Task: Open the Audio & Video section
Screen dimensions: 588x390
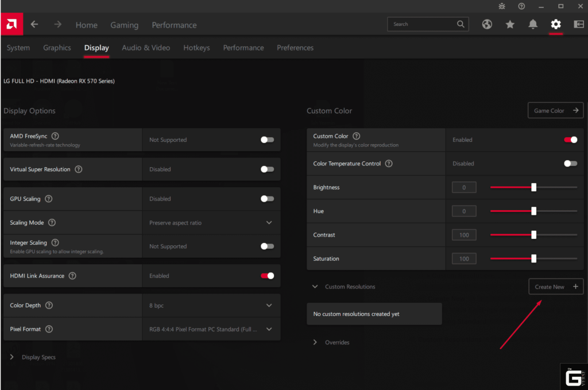Action: pyautogui.click(x=146, y=48)
